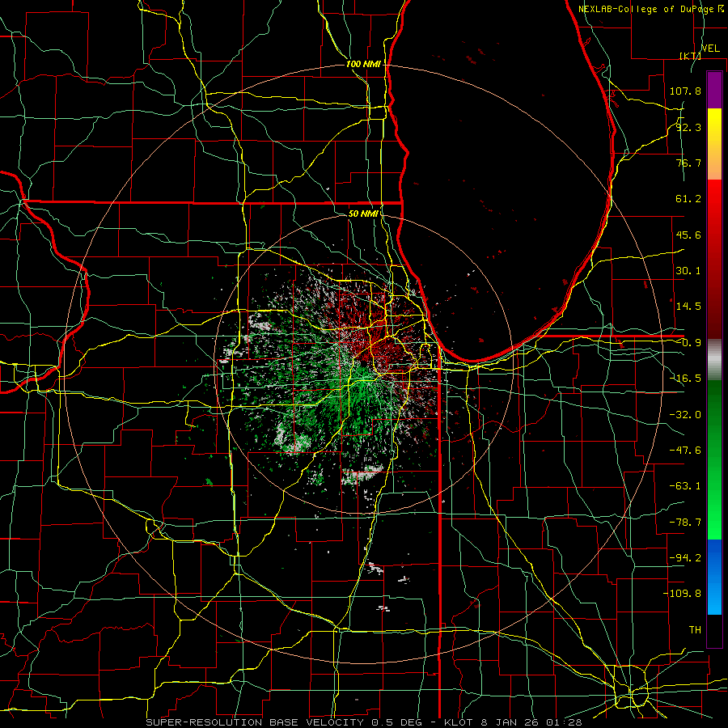Image resolution: width=728 pixels, height=728 pixels.
Task: Click the -32.0 value on velocity scale
Action: click(x=685, y=415)
